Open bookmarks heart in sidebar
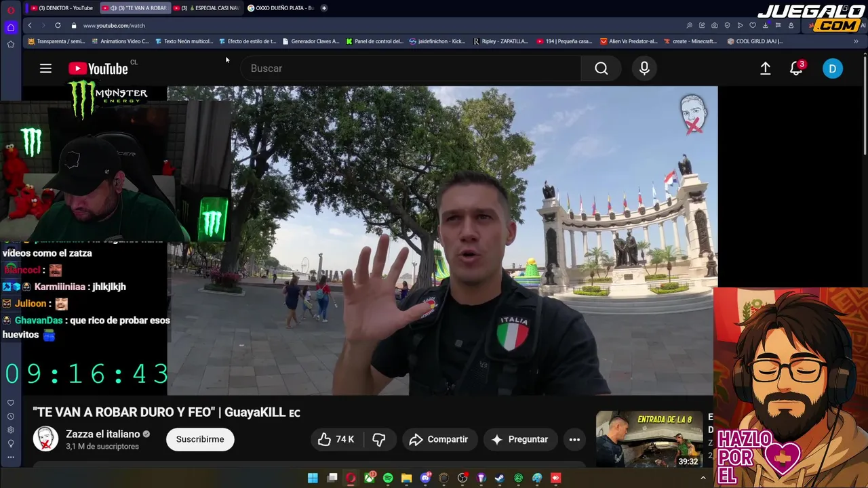Image resolution: width=868 pixels, height=488 pixels. click(11, 403)
